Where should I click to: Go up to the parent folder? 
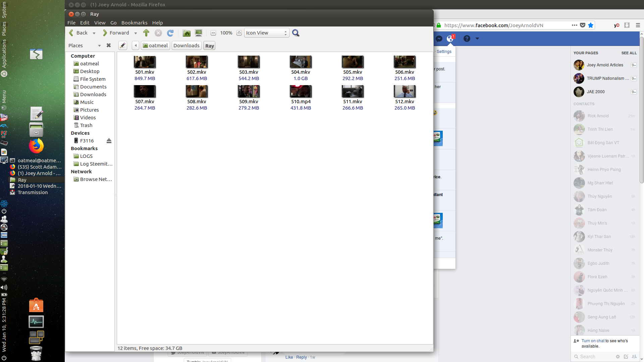(146, 33)
